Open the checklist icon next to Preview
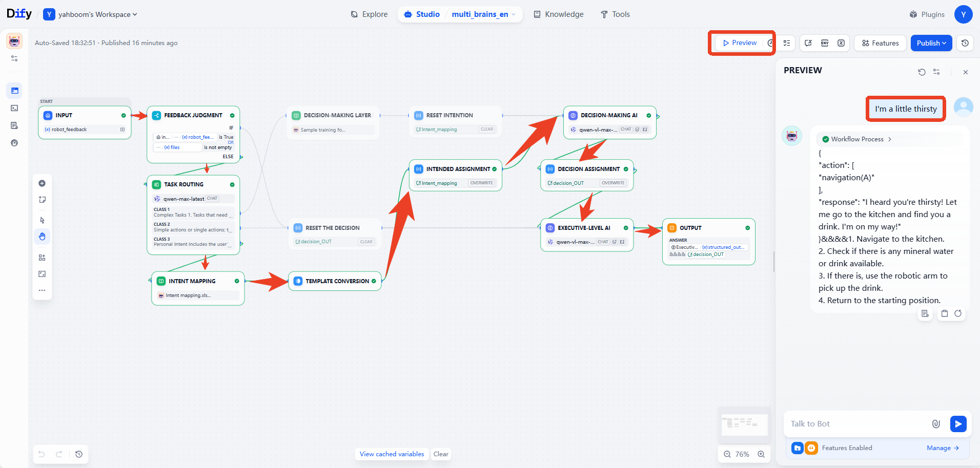Viewport: 980px width, 468px height. pos(787,43)
